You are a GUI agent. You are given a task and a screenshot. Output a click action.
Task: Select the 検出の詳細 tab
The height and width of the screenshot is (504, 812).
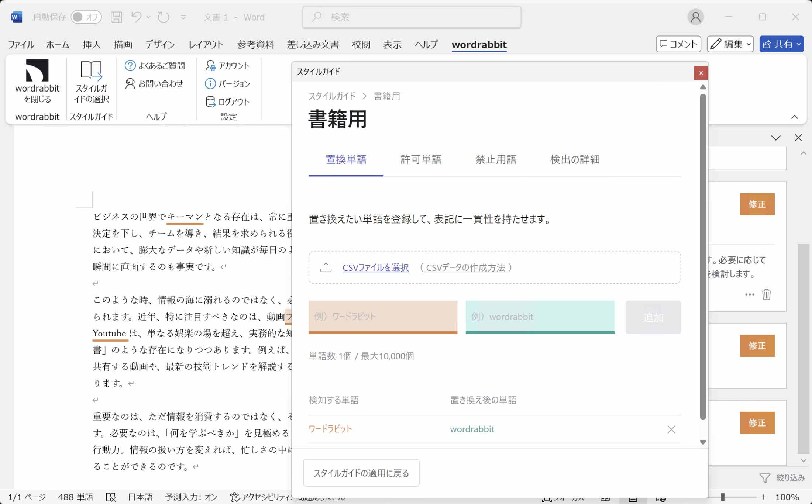[575, 160]
